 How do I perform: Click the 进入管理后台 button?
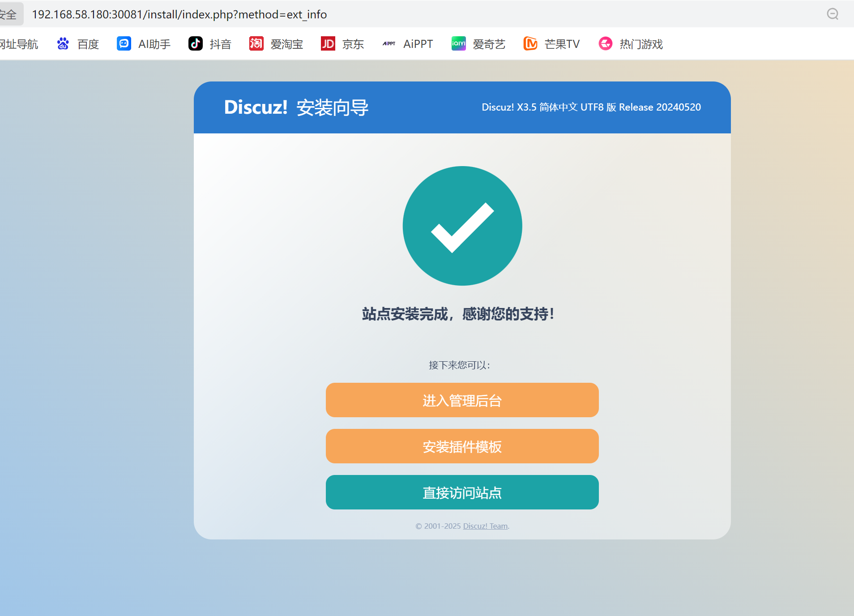coord(462,400)
